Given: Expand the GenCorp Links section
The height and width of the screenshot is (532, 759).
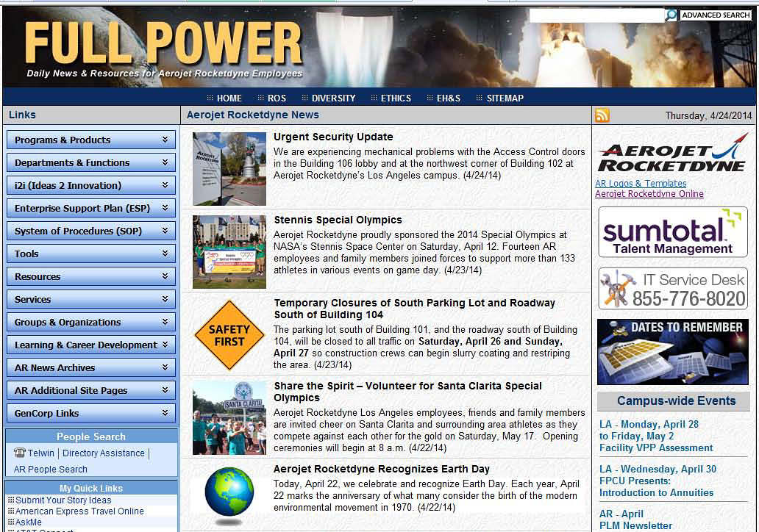Looking at the screenshot, I should pyautogui.click(x=90, y=412).
